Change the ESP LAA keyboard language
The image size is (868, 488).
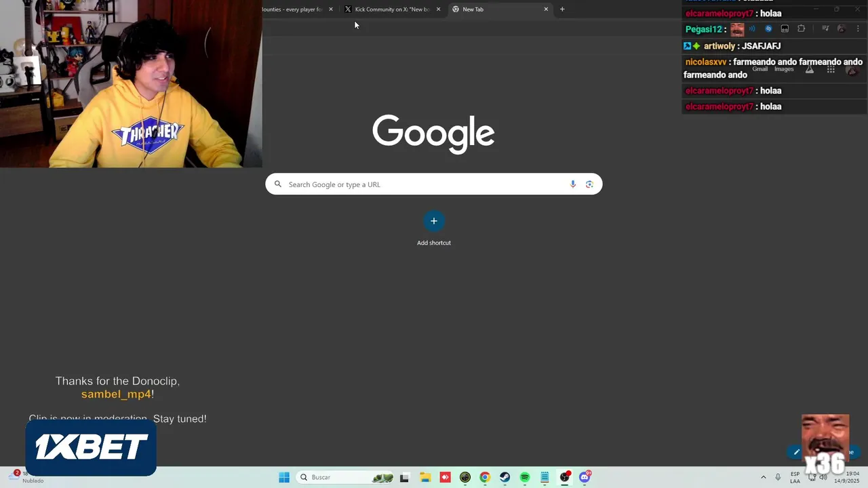coord(795,477)
